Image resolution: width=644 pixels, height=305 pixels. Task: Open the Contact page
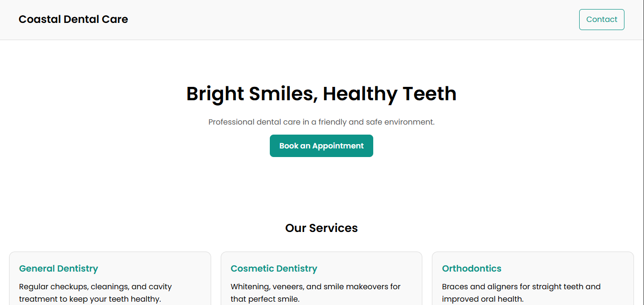pos(602,19)
